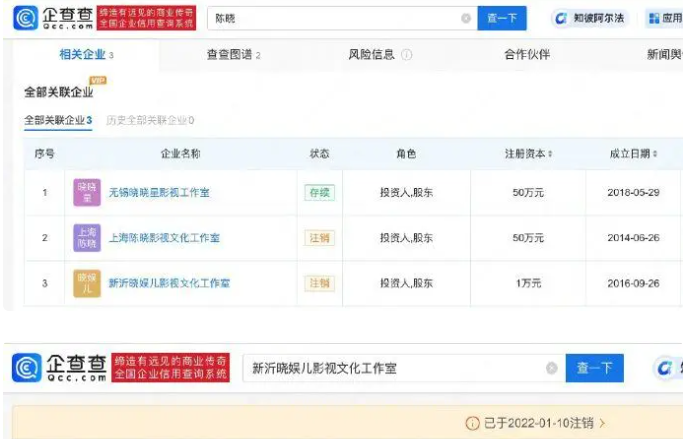Expand the 已于2022-01-10注销 chevron arrow
The height and width of the screenshot is (439, 686).
click(x=602, y=423)
